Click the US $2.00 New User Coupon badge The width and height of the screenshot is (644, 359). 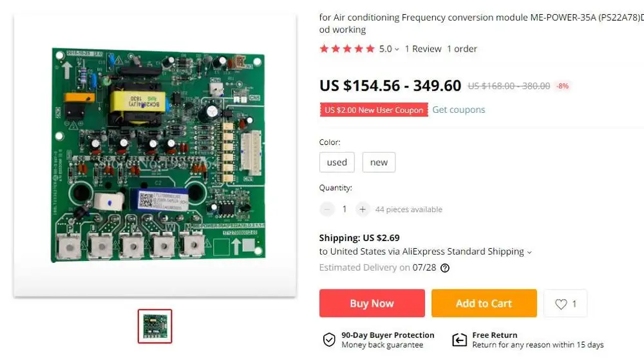(374, 110)
